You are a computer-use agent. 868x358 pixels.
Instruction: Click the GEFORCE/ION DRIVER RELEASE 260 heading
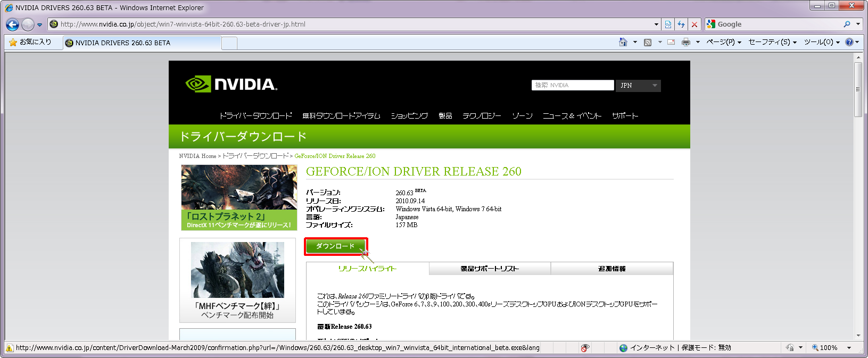[x=414, y=171]
